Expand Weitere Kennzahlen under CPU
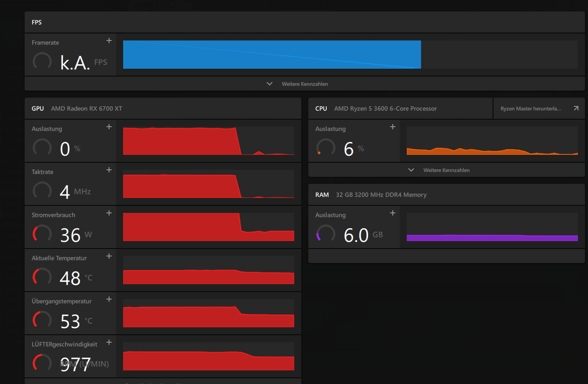The width and height of the screenshot is (588, 384). tap(446, 170)
